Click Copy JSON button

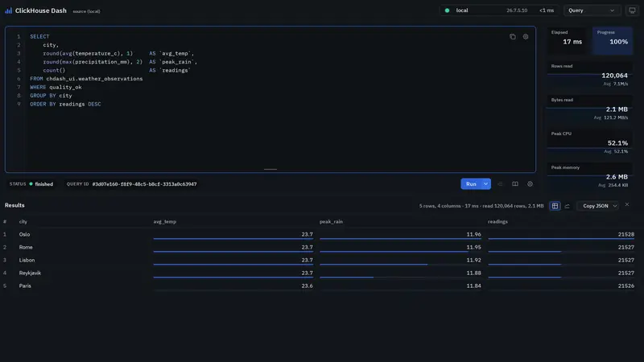point(596,206)
